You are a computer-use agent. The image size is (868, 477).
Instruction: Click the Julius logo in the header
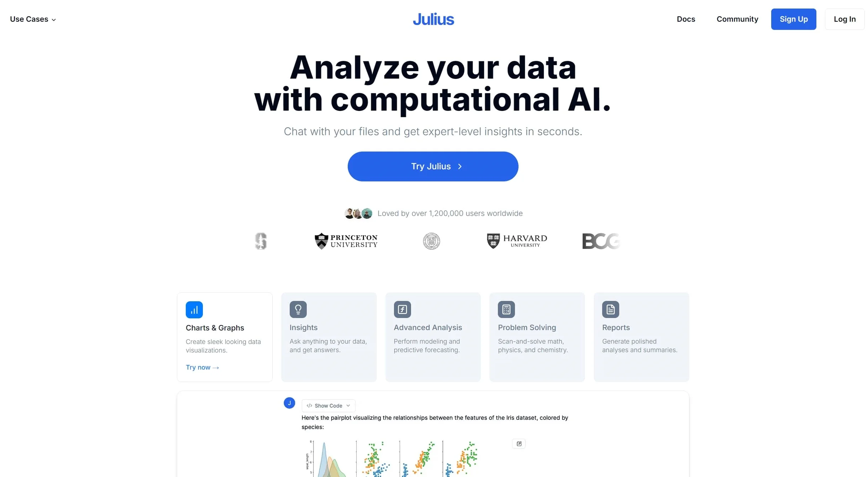(x=433, y=19)
